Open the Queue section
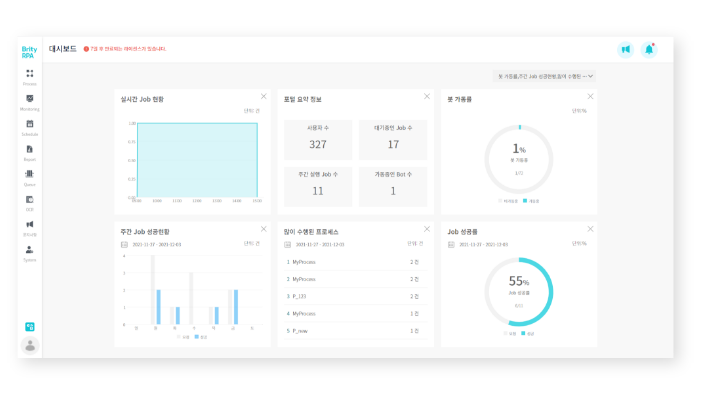This screenshot has height=393, width=703. (x=30, y=177)
